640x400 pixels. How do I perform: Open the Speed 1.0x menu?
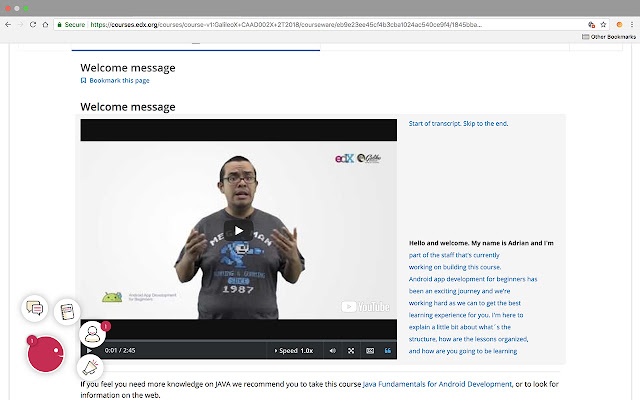(x=294, y=351)
